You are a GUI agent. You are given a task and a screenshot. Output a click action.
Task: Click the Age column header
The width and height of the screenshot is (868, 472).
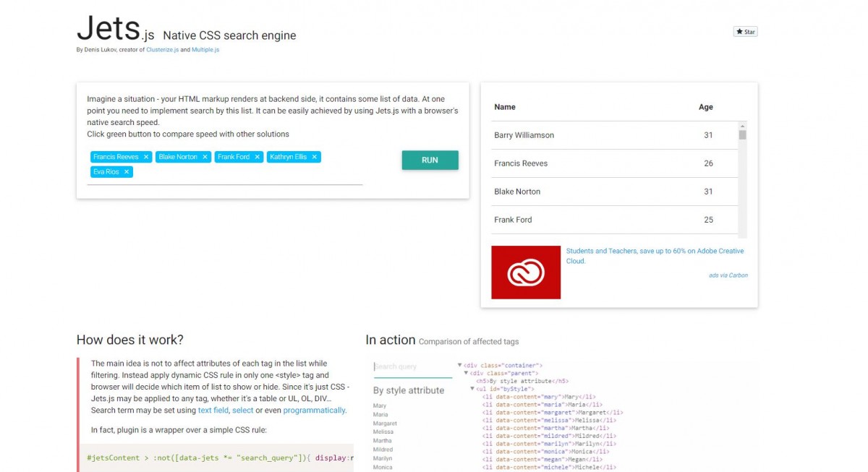[x=706, y=107]
